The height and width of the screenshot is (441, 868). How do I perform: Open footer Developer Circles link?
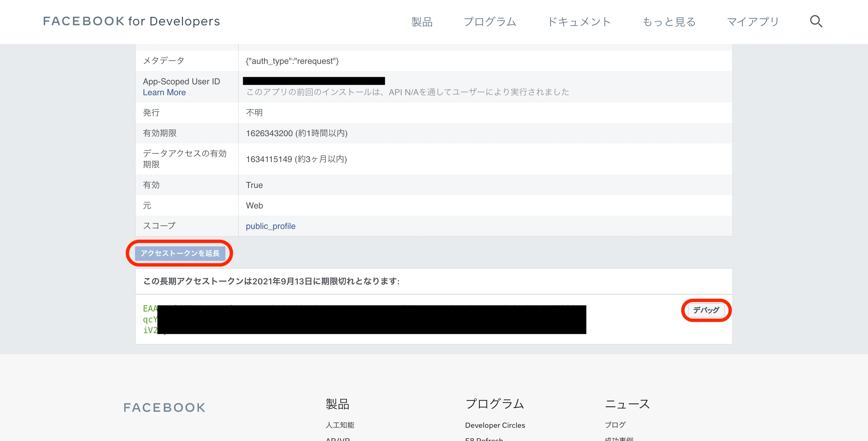[495, 425]
